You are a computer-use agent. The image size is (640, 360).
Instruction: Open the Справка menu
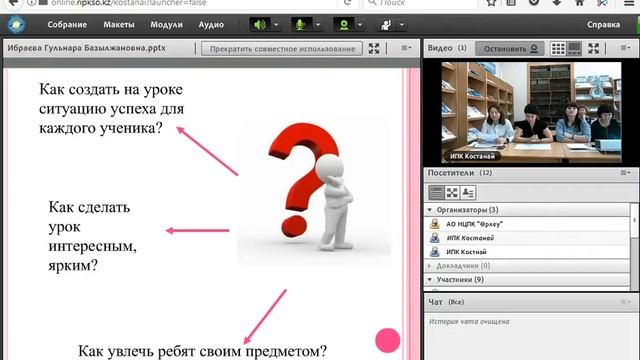tap(604, 24)
